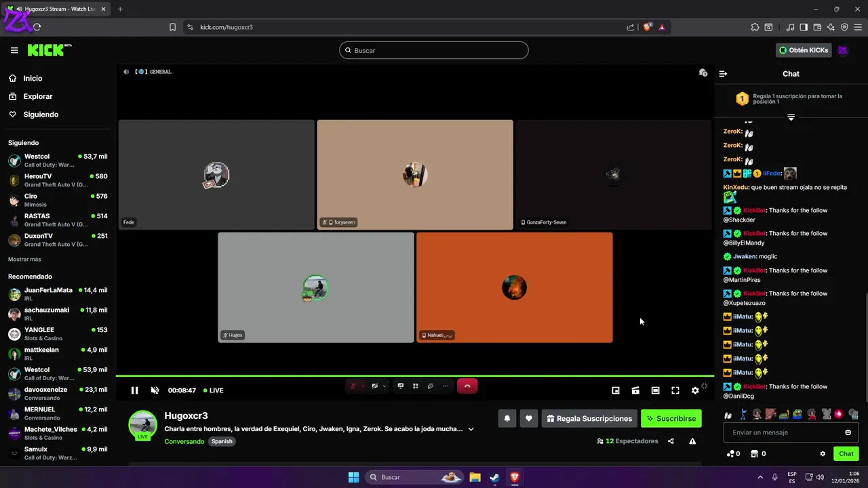The height and width of the screenshot is (488, 868).
Task: Collapse the chat panel
Action: pyautogui.click(x=723, y=74)
